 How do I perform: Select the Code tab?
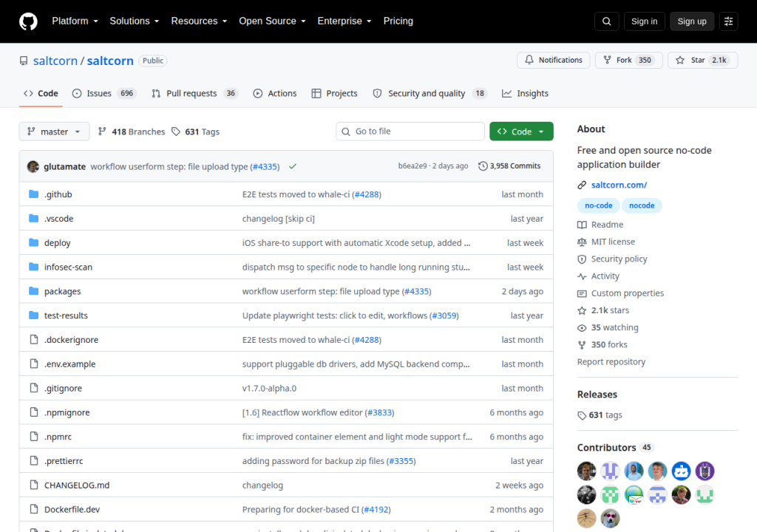[41, 94]
